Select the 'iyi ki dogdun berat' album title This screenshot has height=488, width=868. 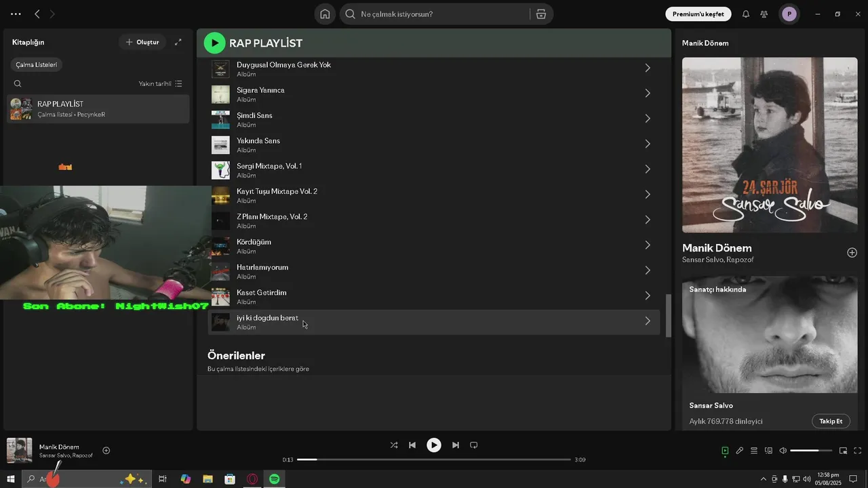coord(267,318)
